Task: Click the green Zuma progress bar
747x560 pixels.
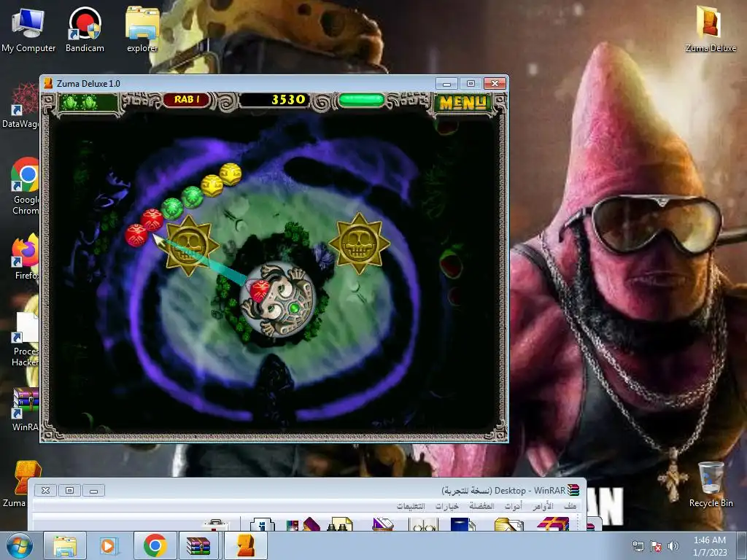Action: (361, 100)
